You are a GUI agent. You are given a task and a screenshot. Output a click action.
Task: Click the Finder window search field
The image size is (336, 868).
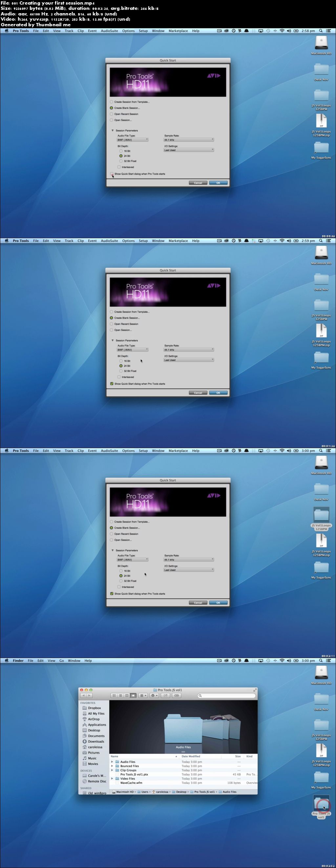pyautogui.click(x=227, y=696)
